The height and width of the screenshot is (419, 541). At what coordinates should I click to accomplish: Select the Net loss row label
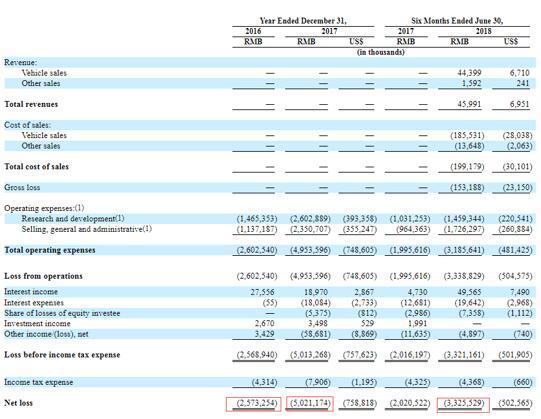click(19, 403)
